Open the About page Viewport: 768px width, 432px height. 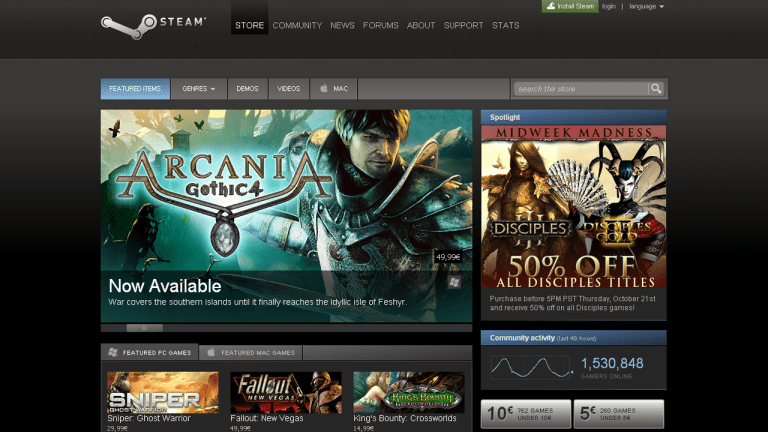(x=421, y=25)
